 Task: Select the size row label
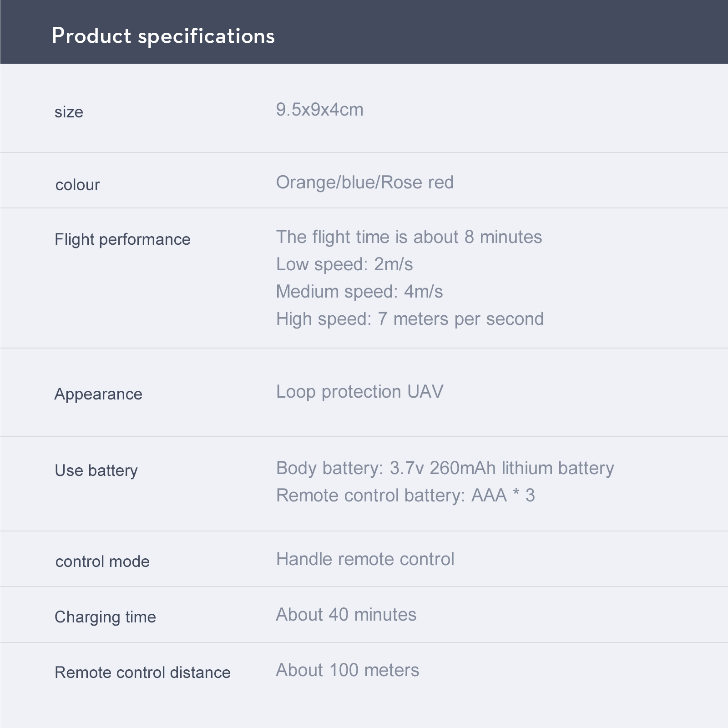click(69, 112)
